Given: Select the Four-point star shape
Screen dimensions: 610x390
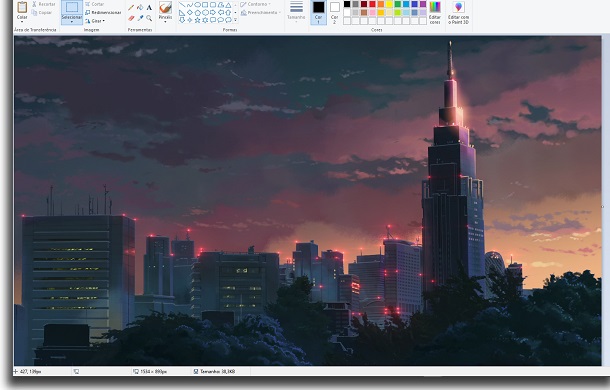Looking at the screenshot, I should (190, 20).
